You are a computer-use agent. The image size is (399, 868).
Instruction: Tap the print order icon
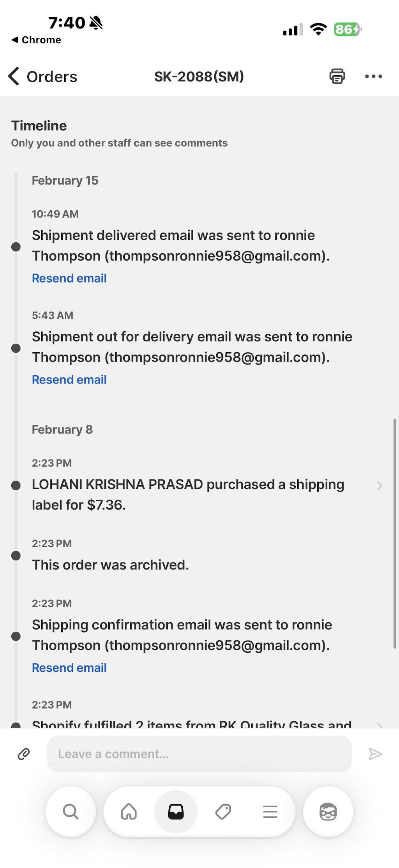point(337,76)
